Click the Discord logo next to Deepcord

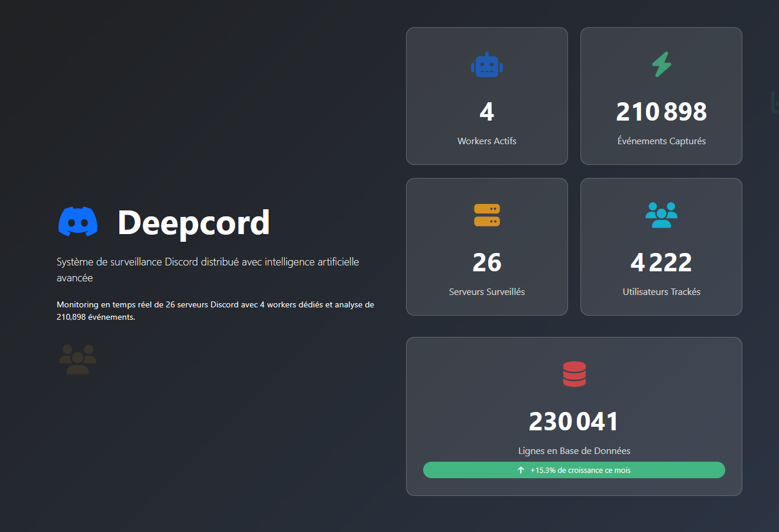click(x=77, y=222)
